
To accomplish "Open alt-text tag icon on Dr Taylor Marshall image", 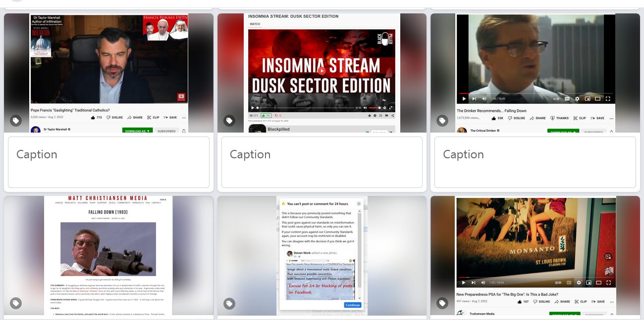I will pyautogui.click(x=16, y=121).
